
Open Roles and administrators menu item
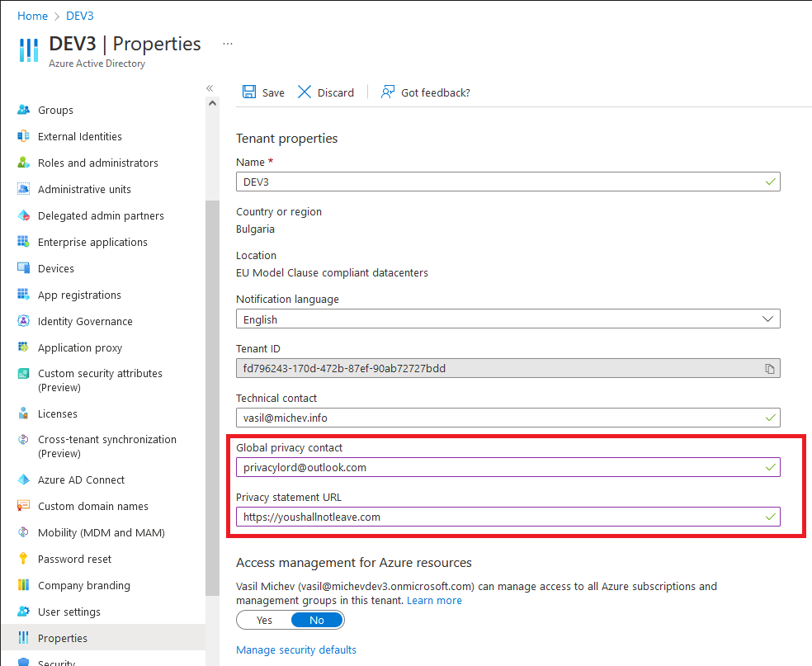97,163
